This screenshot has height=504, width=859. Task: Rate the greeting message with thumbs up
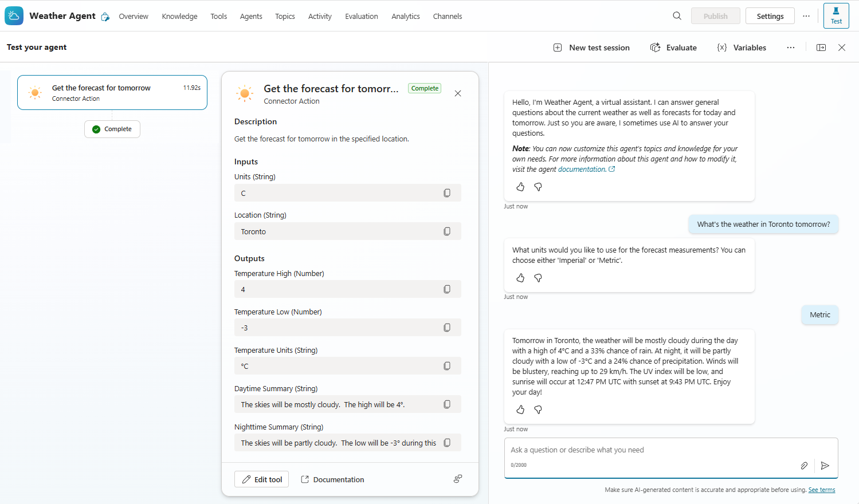coord(520,187)
